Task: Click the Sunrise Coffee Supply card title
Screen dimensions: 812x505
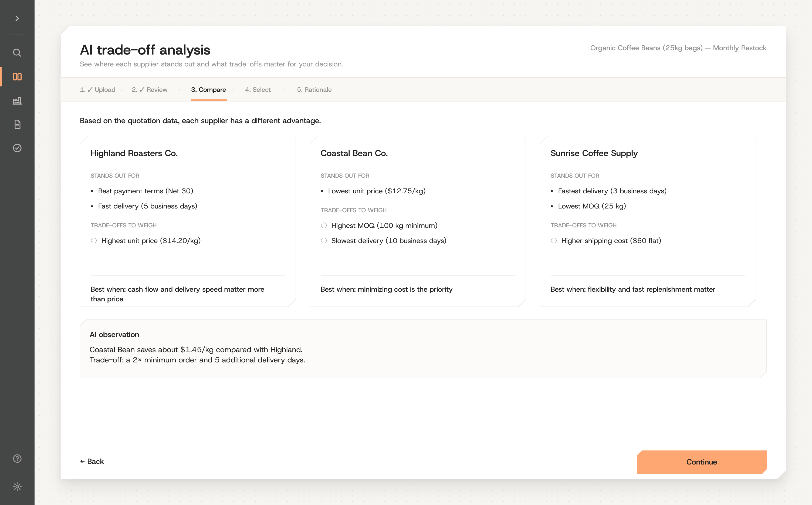Action: tap(594, 153)
